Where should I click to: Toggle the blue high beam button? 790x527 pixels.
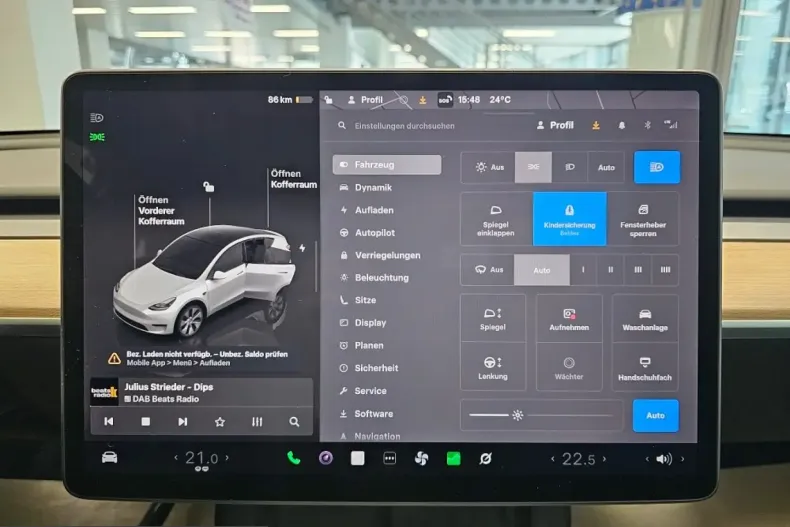tap(656, 167)
